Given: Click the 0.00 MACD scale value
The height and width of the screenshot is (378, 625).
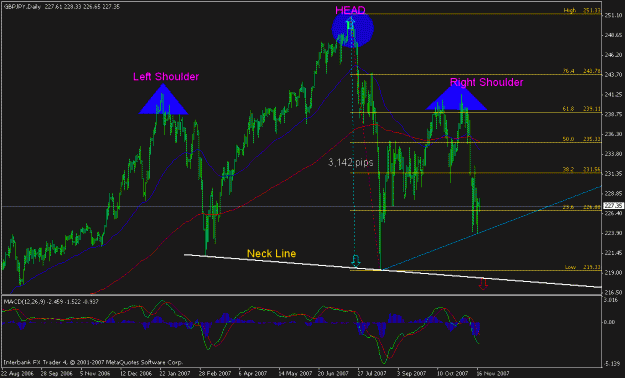Looking at the screenshot, I should click(609, 322).
